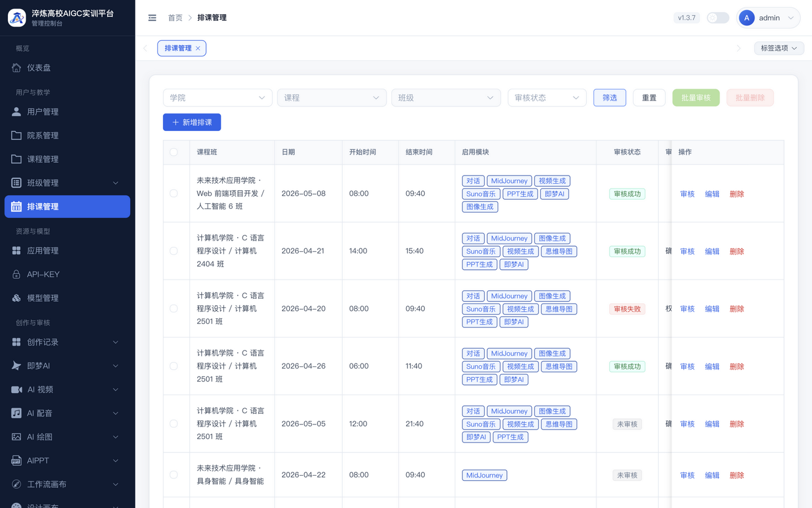Toggle the theme switch beside the version tag

[x=718, y=18]
